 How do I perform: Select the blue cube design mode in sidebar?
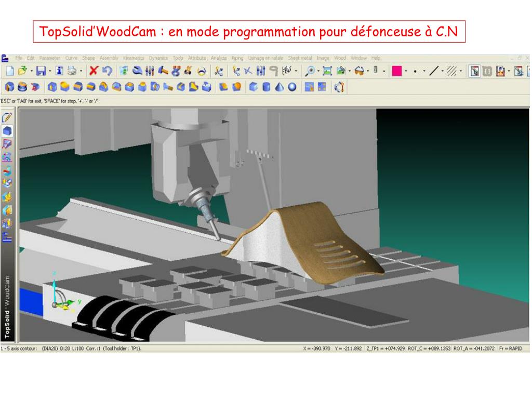[x=7, y=131]
